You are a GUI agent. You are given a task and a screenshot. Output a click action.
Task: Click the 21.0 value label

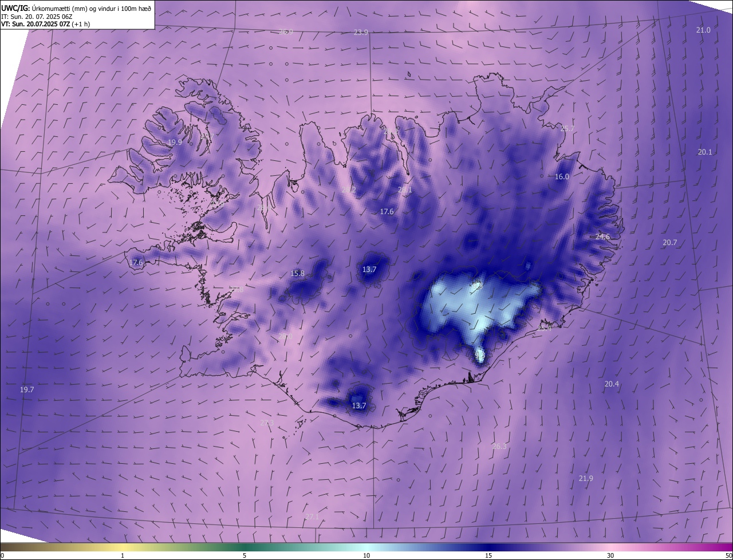coord(703,30)
